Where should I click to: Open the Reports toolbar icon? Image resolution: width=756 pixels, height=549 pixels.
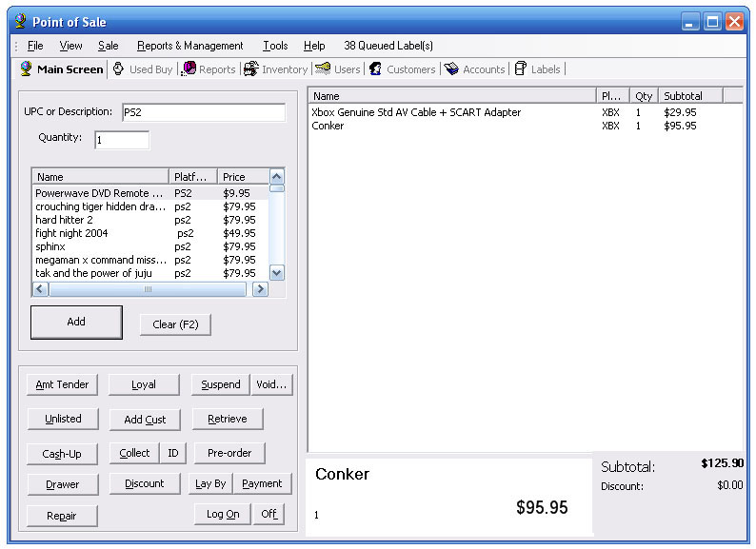[190, 69]
